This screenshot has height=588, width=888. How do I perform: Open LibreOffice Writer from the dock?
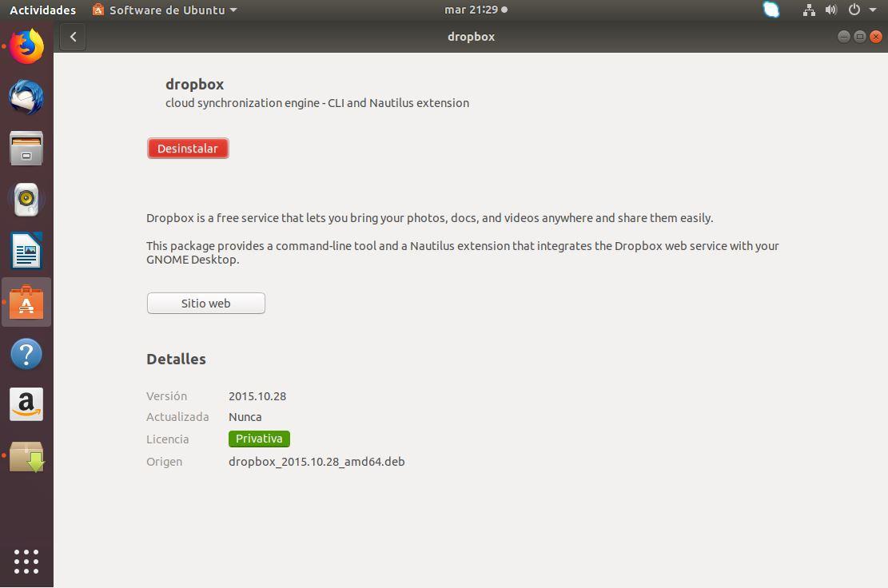26,251
